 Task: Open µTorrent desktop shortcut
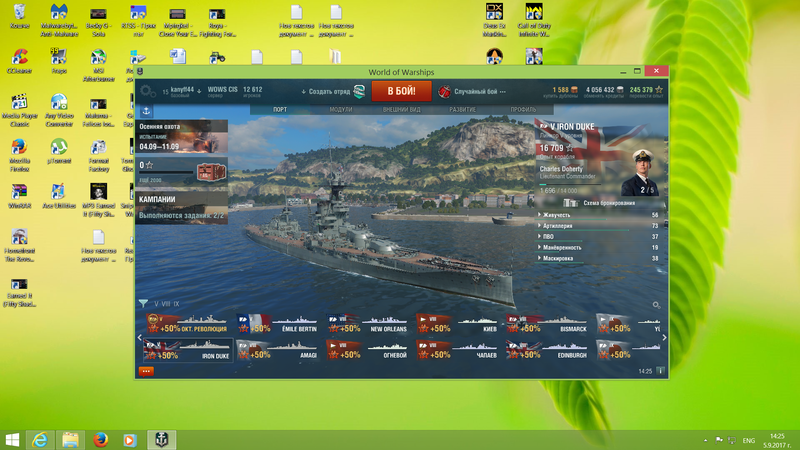point(59,151)
